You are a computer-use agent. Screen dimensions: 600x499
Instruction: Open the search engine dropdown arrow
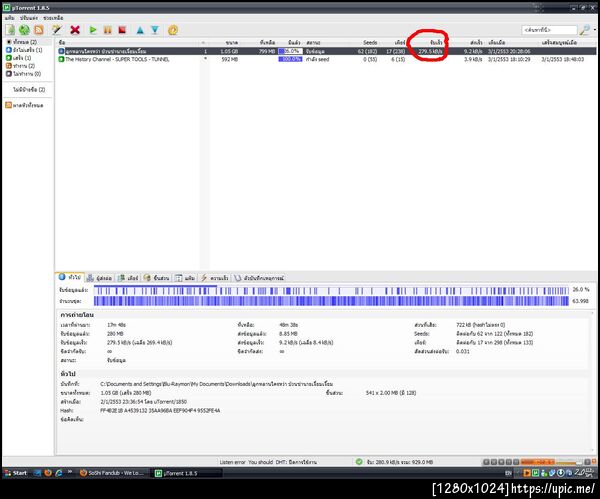tap(595, 30)
